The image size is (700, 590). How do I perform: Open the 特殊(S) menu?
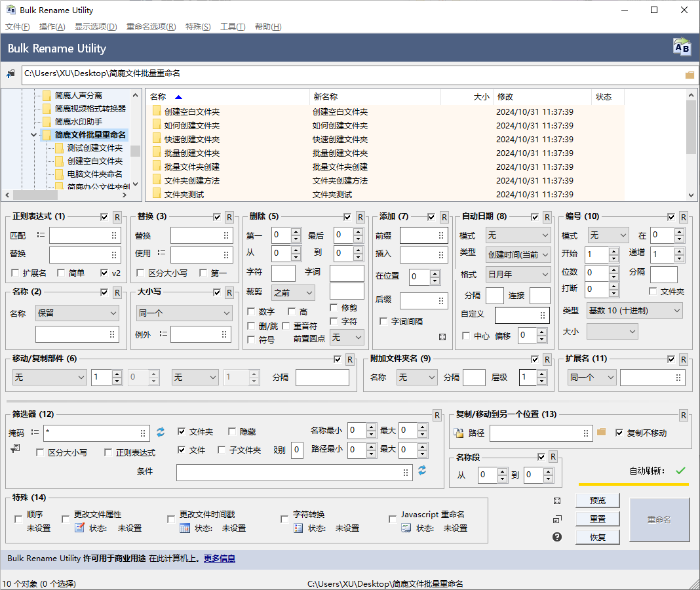coord(199,27)
